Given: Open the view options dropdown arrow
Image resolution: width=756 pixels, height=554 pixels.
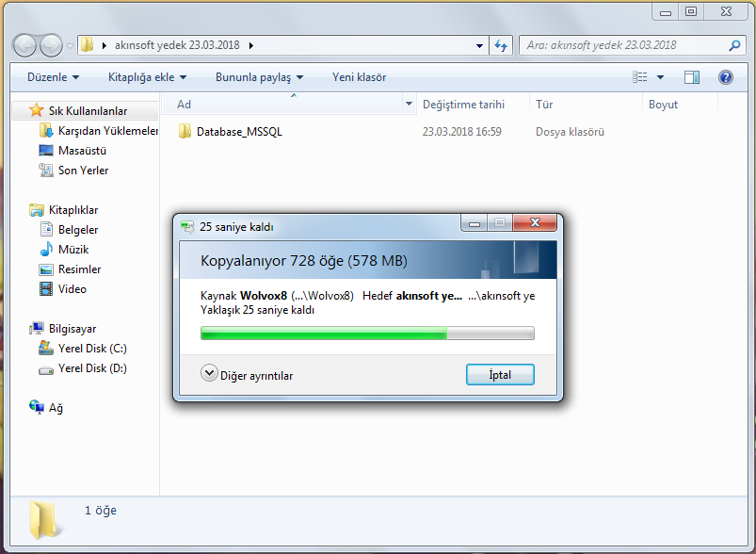Looking at the screenshot, I should [661, 77].
